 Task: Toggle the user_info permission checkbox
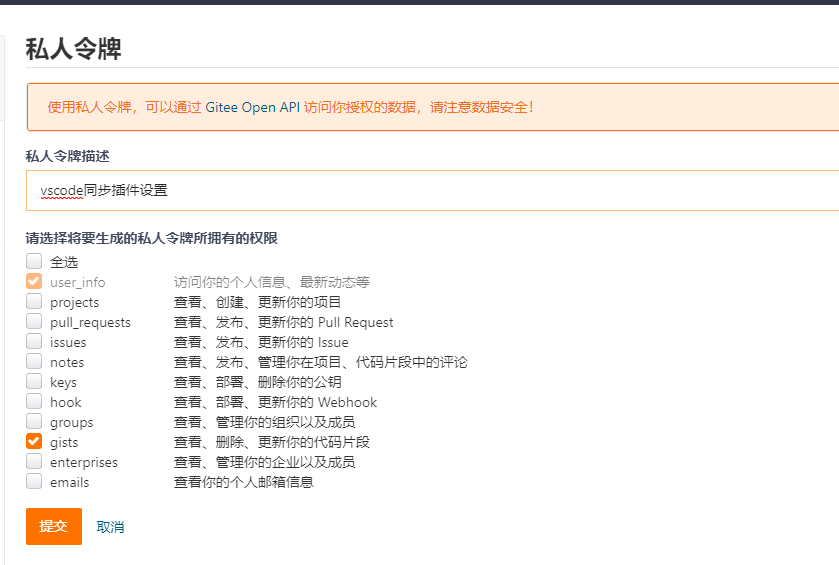(x=34, y=281)
